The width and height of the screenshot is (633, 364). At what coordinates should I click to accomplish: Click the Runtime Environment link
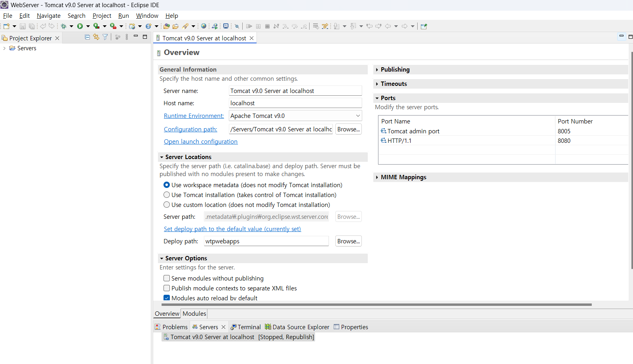194,116
